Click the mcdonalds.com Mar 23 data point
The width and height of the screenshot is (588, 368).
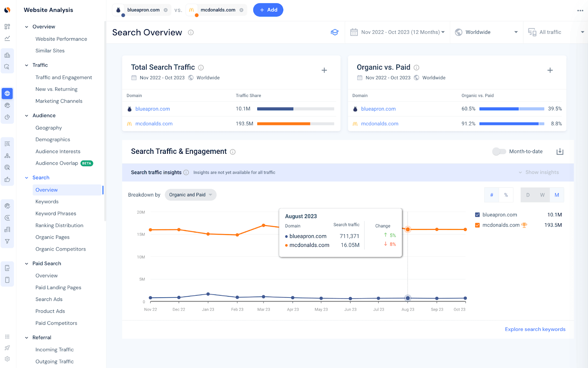coord(263,225)
